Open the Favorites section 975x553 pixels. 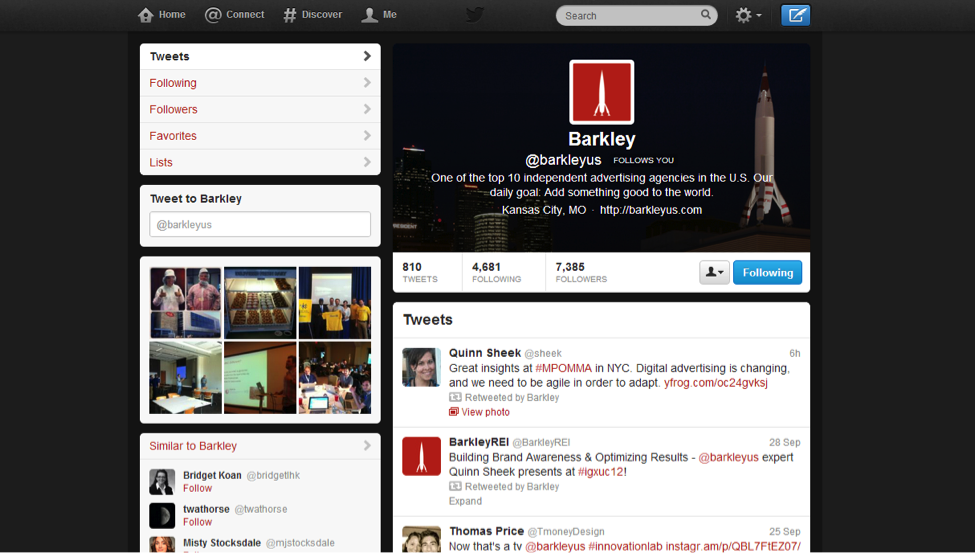[x=260, y=136]
